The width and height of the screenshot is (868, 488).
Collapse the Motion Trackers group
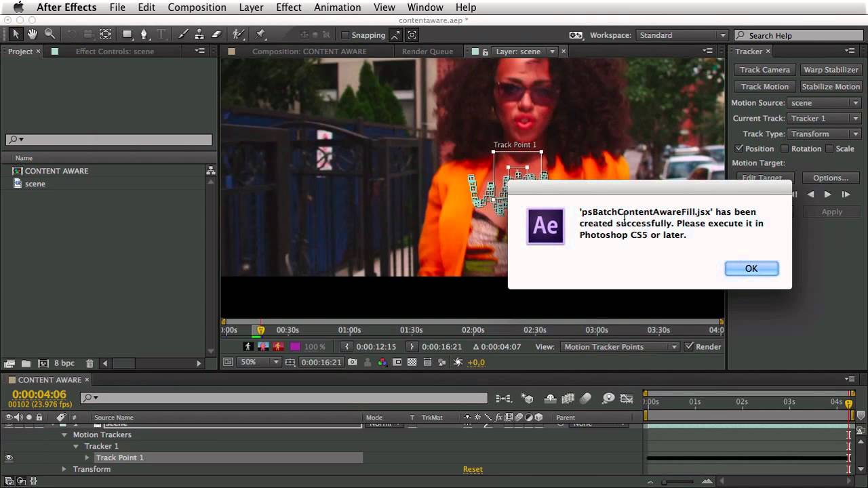64,434
